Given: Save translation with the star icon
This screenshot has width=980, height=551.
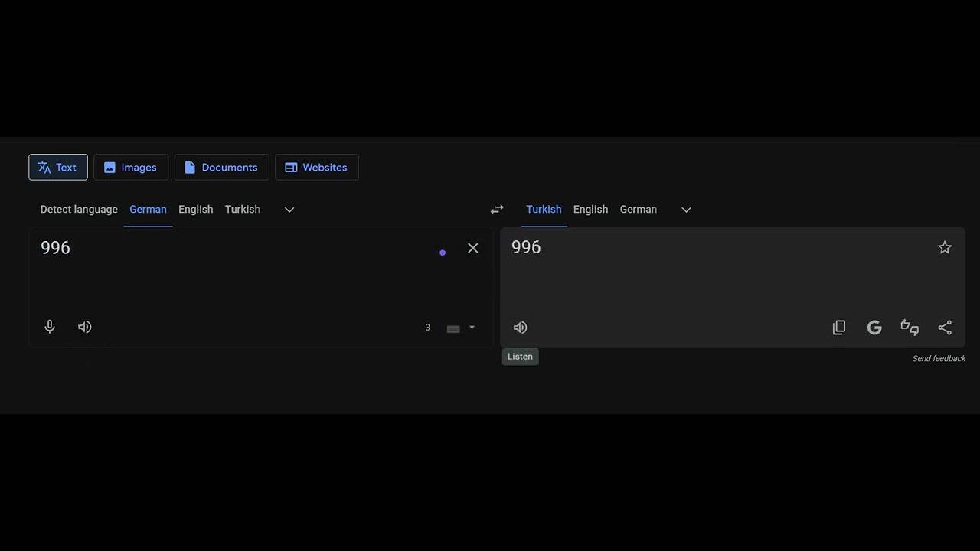Looking at the screenshot, I should [x=945, y=247].
